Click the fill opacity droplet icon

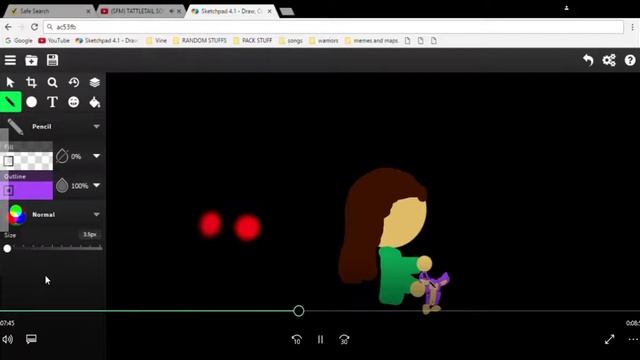(x=62, y=156)
